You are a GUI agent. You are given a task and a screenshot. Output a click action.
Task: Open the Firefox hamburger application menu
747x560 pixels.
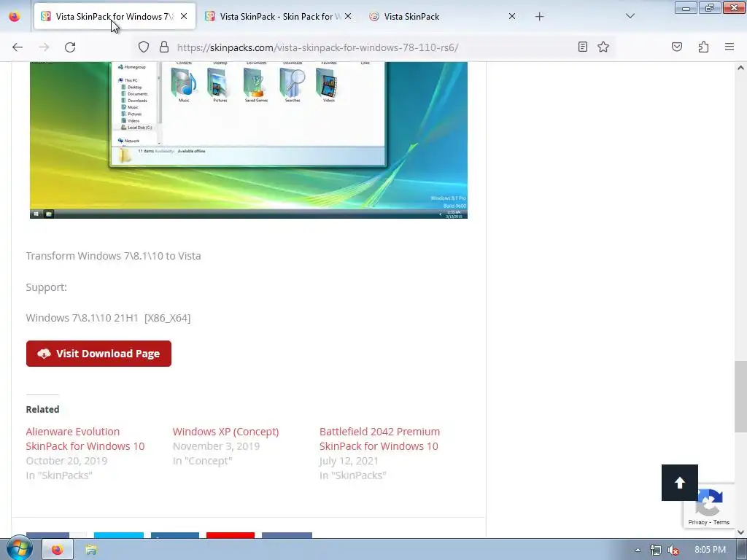click(729, 47)
